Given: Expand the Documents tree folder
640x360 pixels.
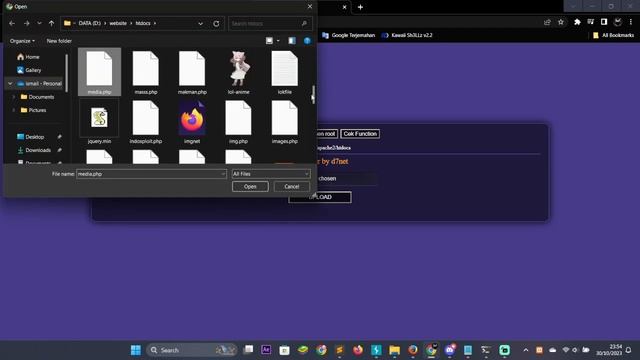Looking at the screenshot, I should click(x=13, y=97).
